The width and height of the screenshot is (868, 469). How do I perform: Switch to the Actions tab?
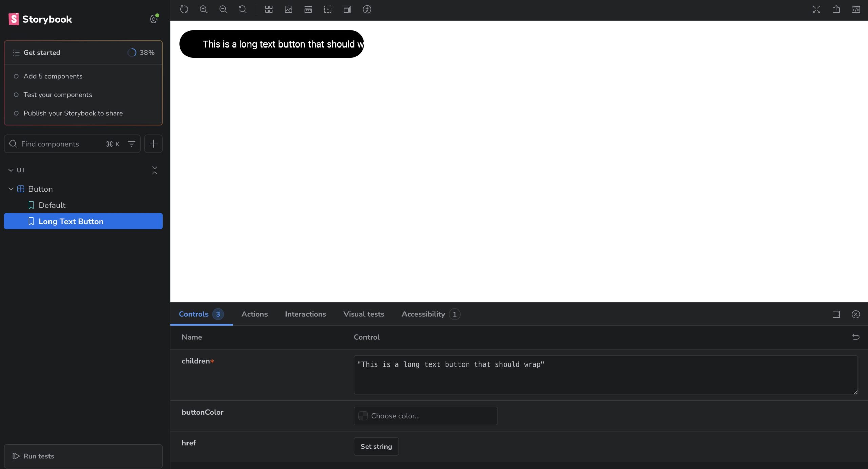coord(254,314)
